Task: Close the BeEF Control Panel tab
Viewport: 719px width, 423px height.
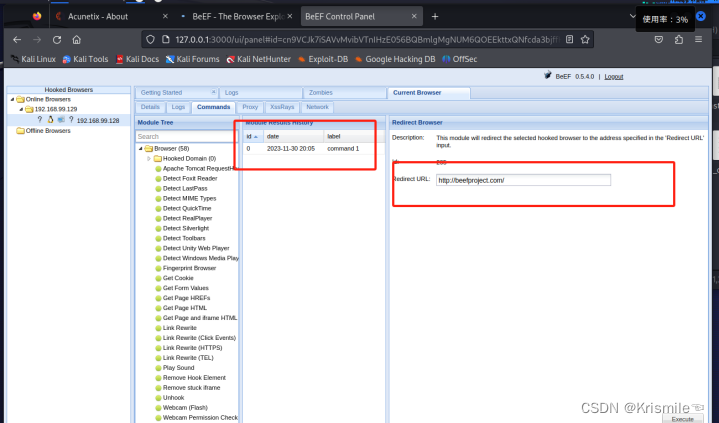Action: point(414,16)
